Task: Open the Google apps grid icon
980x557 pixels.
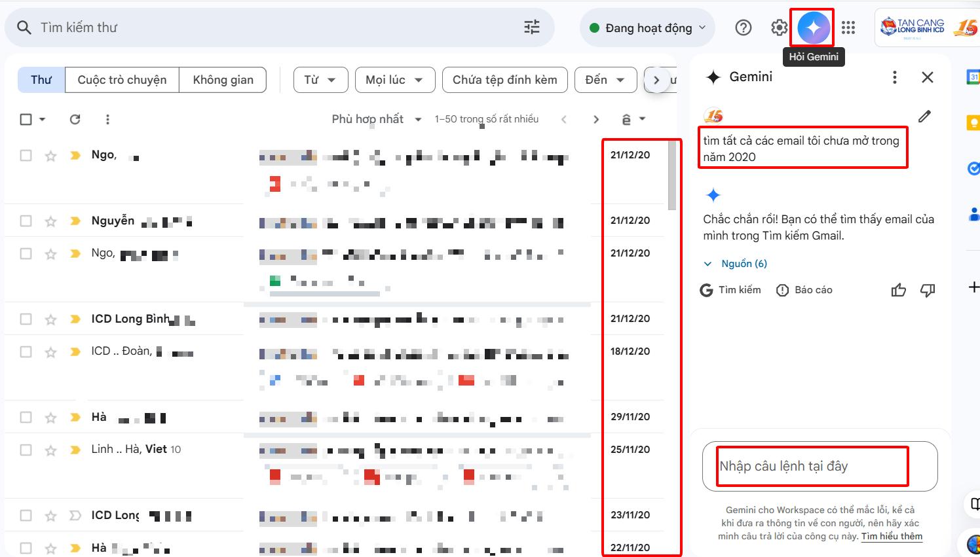Action: (848, 27)
